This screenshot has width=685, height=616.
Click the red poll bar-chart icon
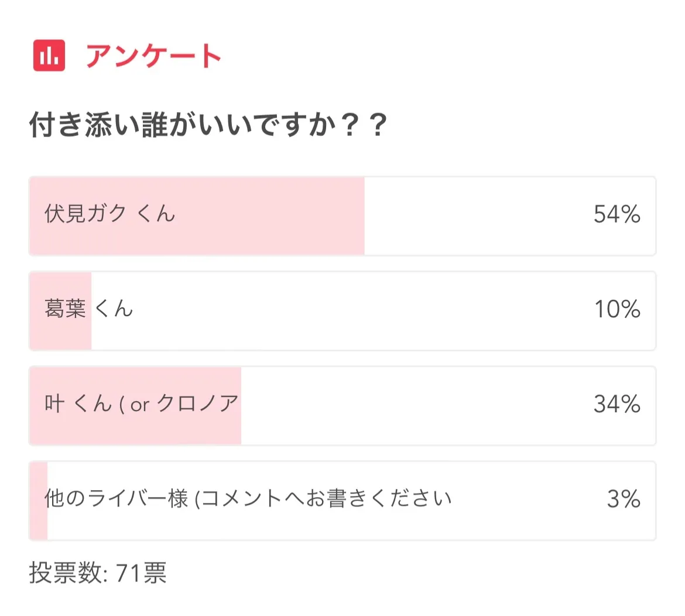pos(49,55)
